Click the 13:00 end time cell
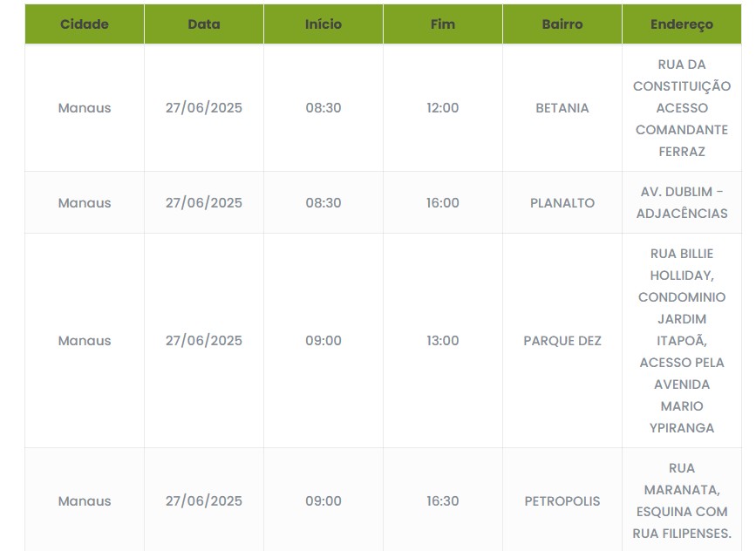 click(x=443, y=341)
